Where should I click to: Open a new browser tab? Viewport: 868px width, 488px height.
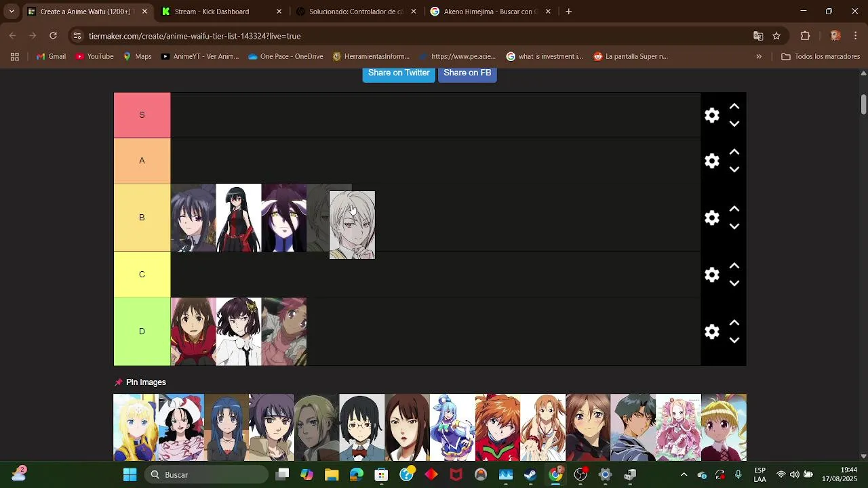568,12
